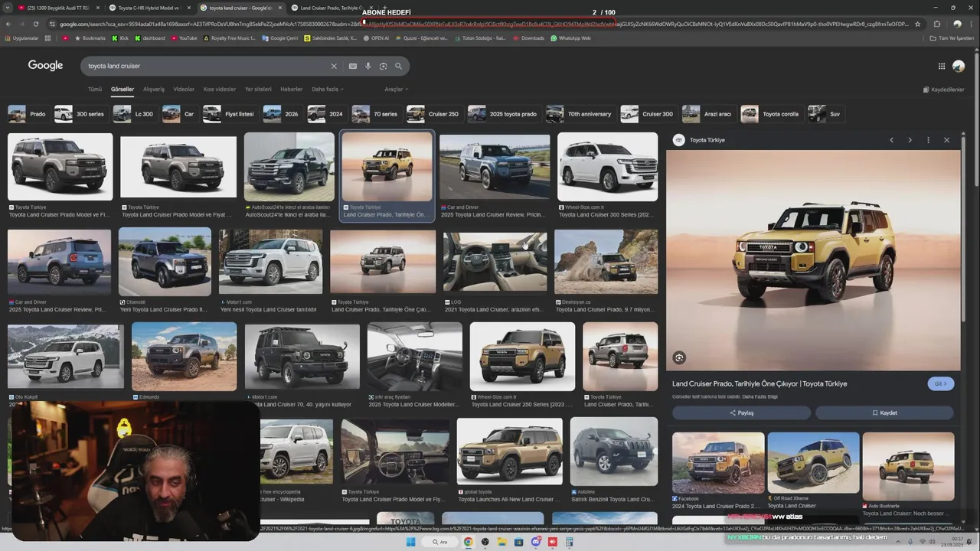Expand the Daha fazla dropdown
The image size is (980, 551).
[328, 90]
